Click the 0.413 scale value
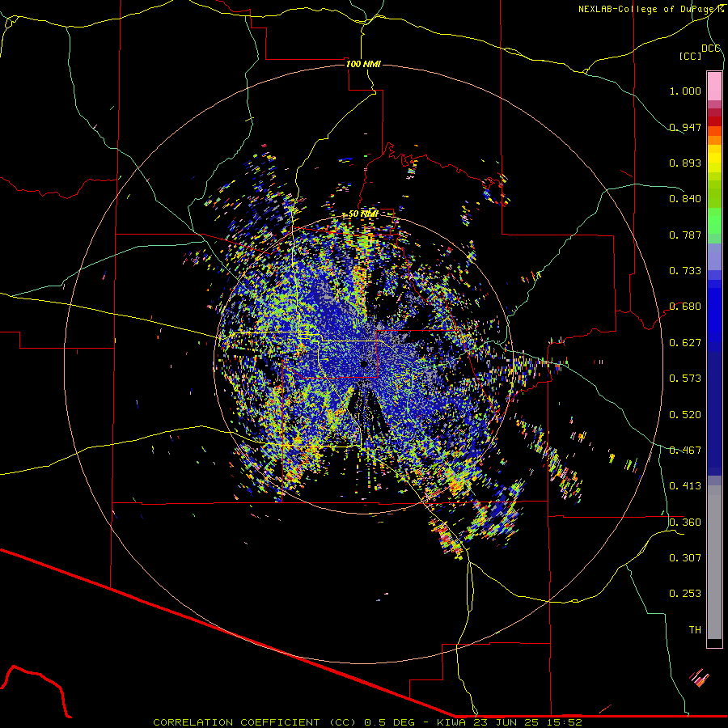728x728 pixels. click(685, 486)
